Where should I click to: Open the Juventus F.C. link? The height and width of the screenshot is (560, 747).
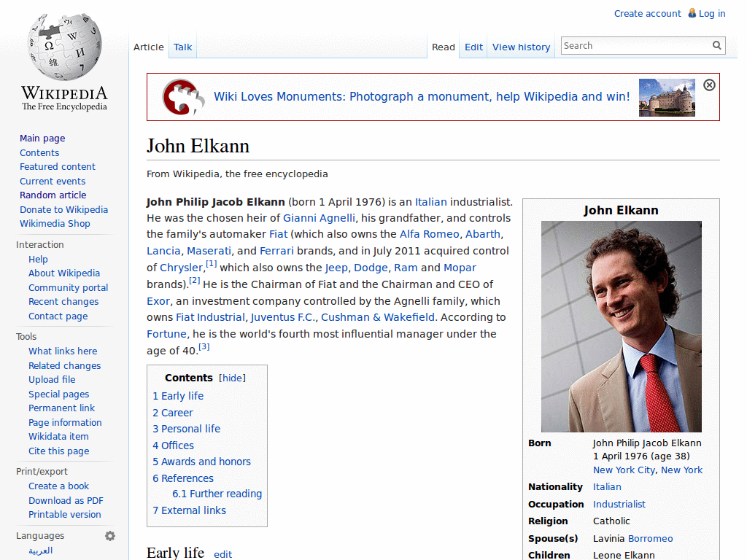tap(283, 318)
